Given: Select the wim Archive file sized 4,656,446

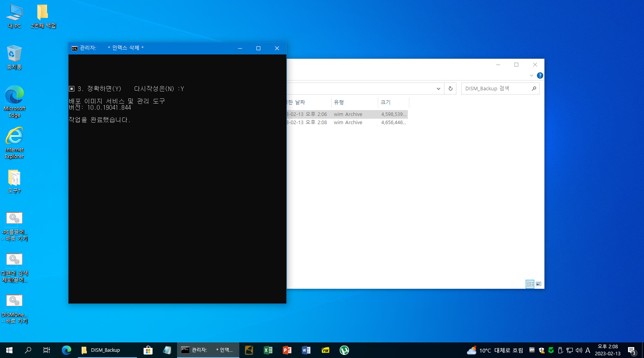Looking at the screenshot, I should pyautogui.click(x=347, y=123).
